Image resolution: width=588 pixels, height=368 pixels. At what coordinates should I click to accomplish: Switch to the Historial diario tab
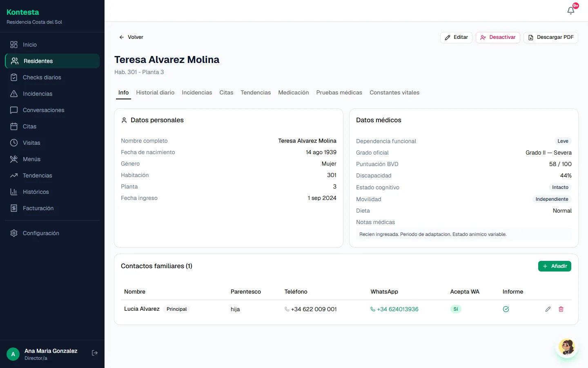tap(155, 92)
